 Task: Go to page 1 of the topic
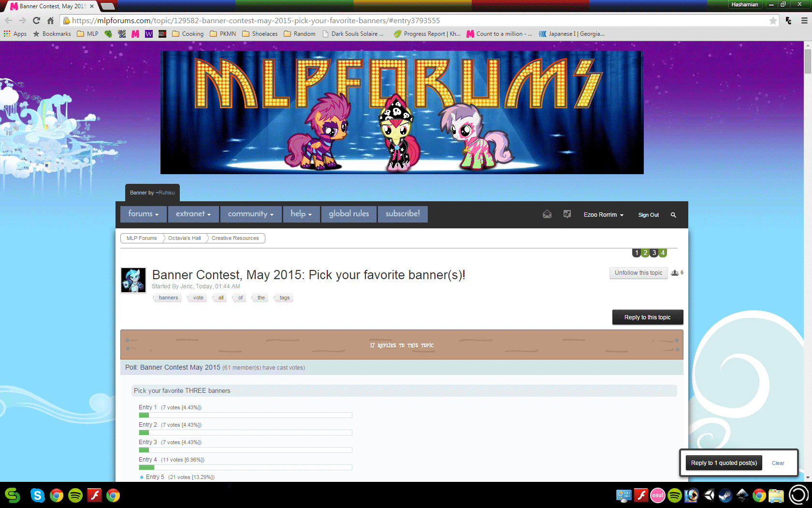point(637,253)
